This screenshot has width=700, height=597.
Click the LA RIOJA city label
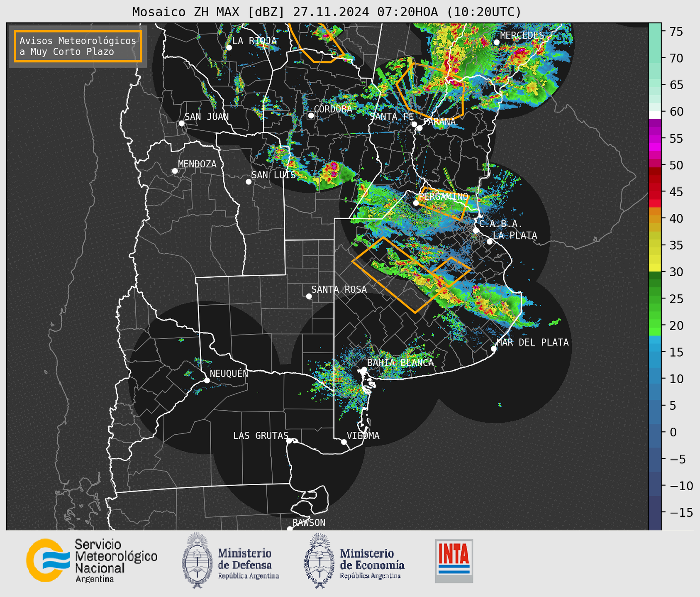click(254, 41)
